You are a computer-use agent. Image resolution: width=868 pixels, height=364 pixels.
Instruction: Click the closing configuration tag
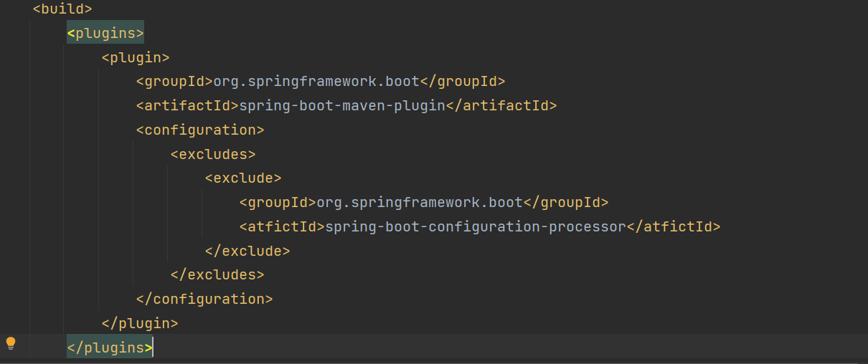(x=204, y=300)
